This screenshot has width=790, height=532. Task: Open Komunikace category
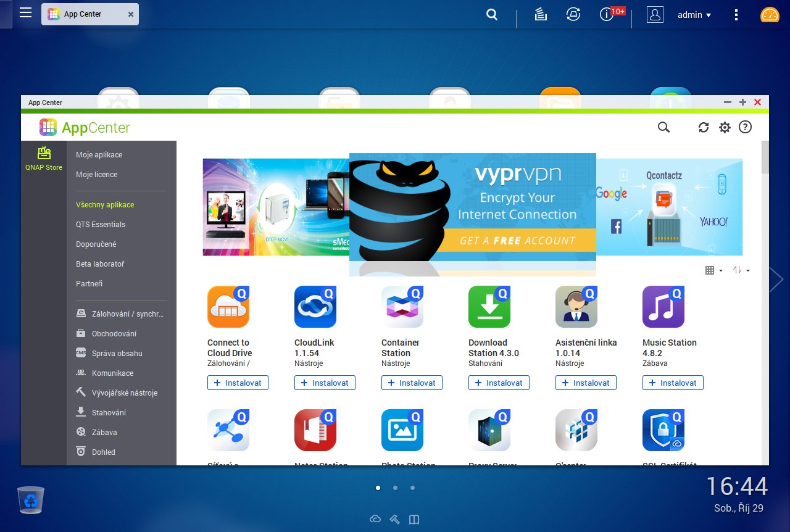click(105, 373)
